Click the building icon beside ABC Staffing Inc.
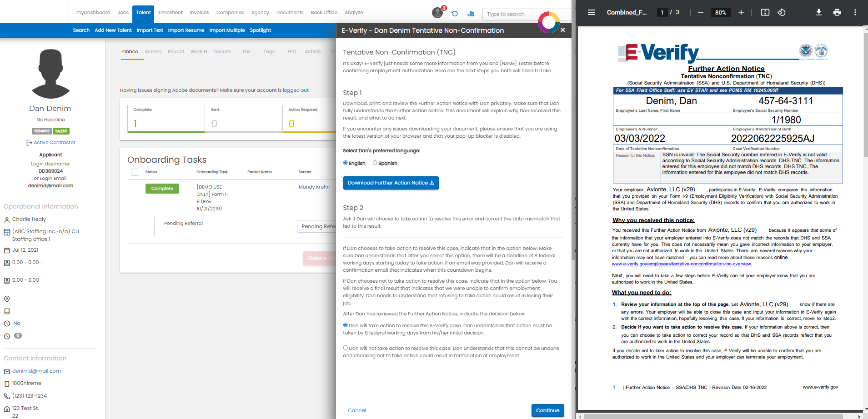The width and height of the screenshot is (868, 419). point(7,232)
